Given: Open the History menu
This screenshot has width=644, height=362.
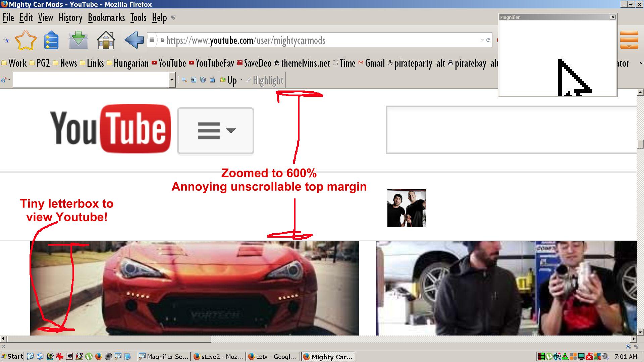Looking at the screenshot, I should [x=70, y=18].
